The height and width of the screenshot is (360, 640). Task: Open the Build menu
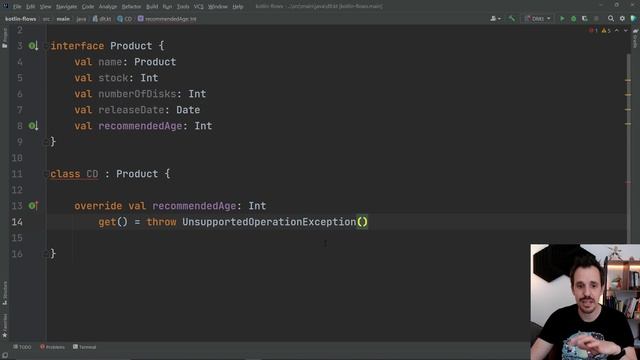click(152, 7)
